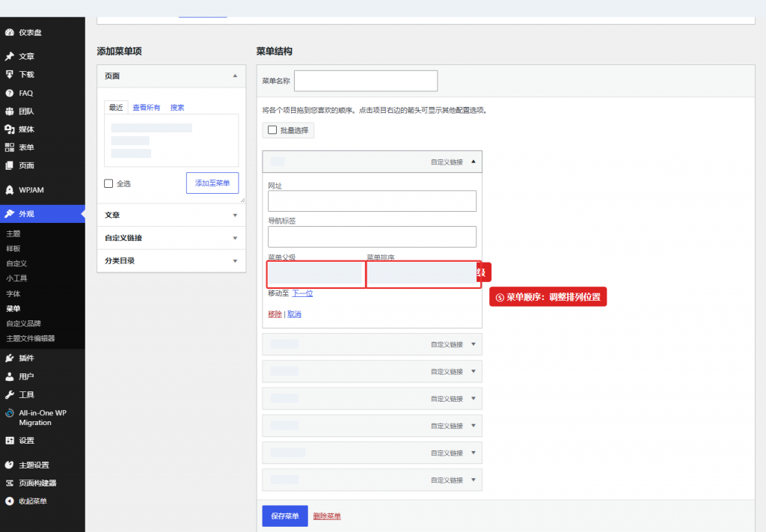Collapse the 页面 panel in 添加菜单项

235,76
